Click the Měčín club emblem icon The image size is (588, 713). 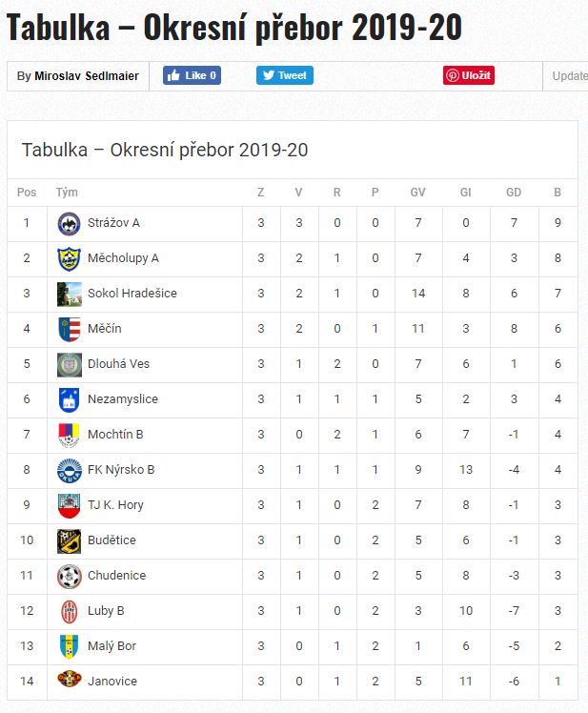pos(69,329)
